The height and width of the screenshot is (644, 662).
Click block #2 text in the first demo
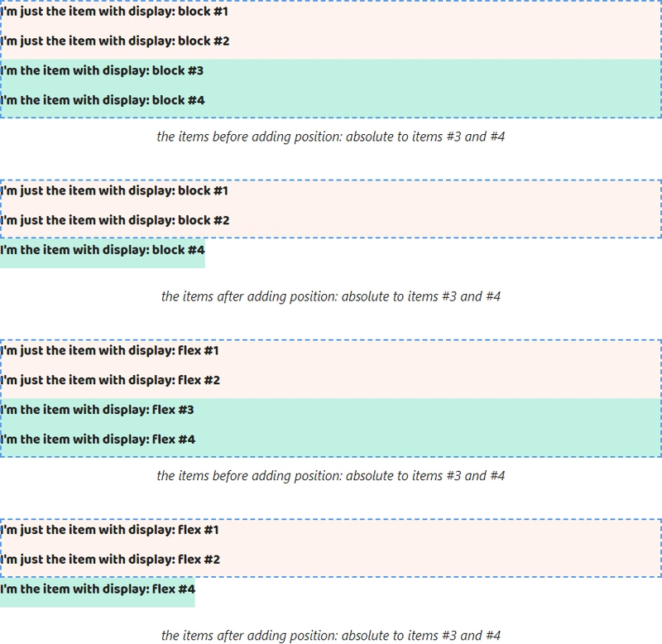point(115,41)
